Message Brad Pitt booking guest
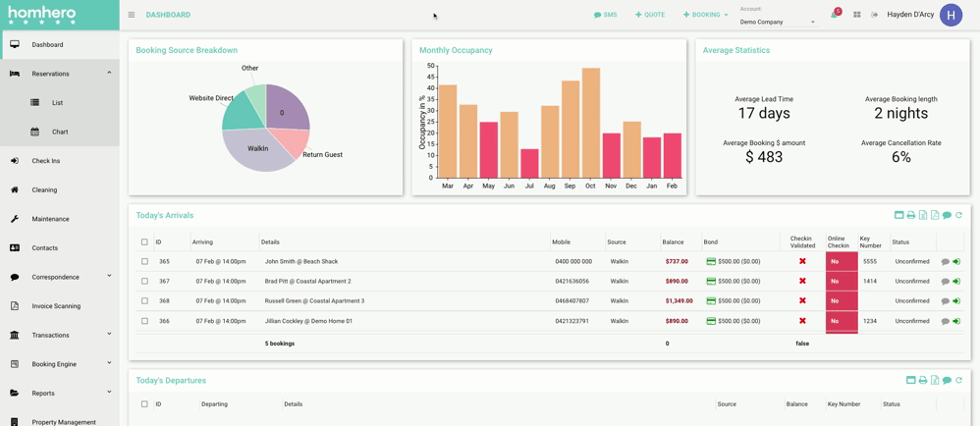The height and width of the screenshot is (426, 980). (945, 282)
